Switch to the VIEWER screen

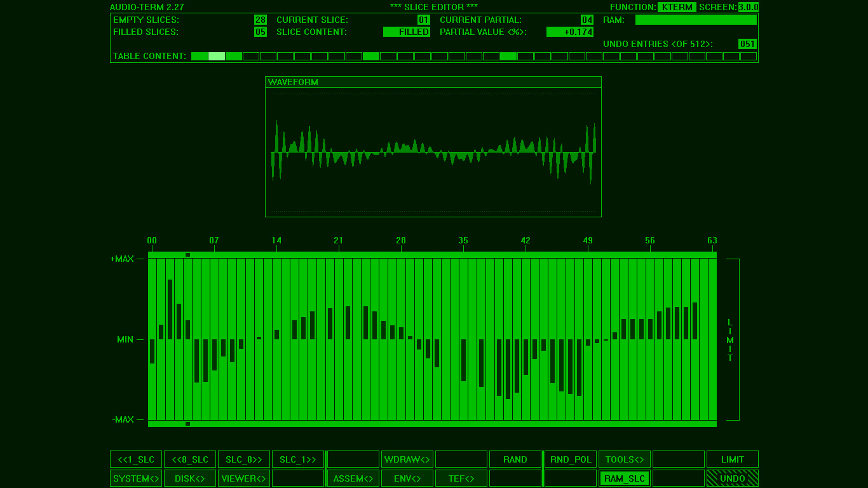pos(243,478)
